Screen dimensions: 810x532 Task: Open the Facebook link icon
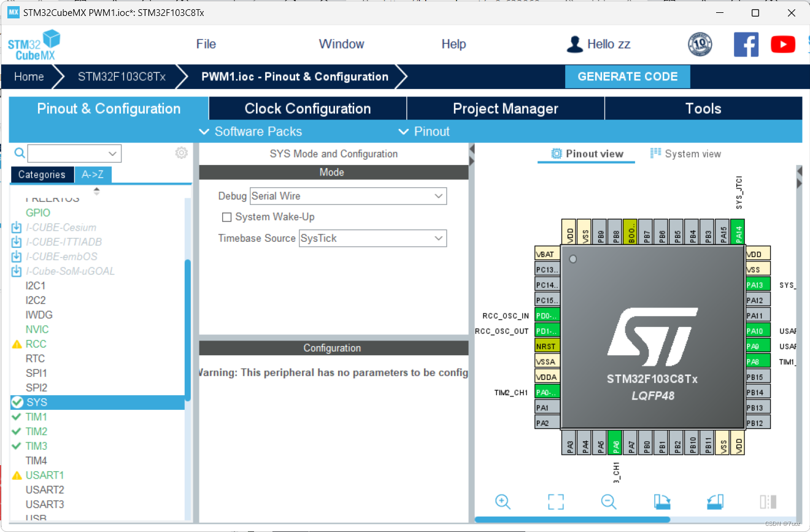746,44
